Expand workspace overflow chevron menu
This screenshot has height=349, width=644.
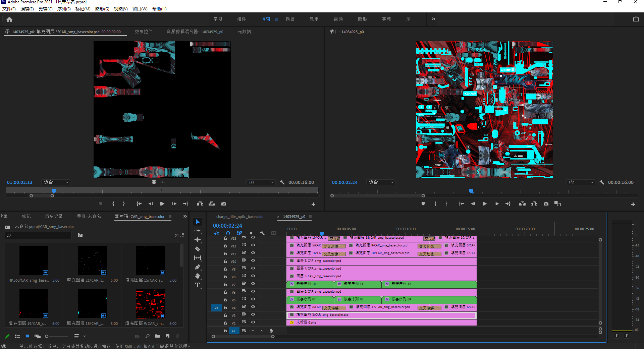pyautogui.click(x=434, y=19)
